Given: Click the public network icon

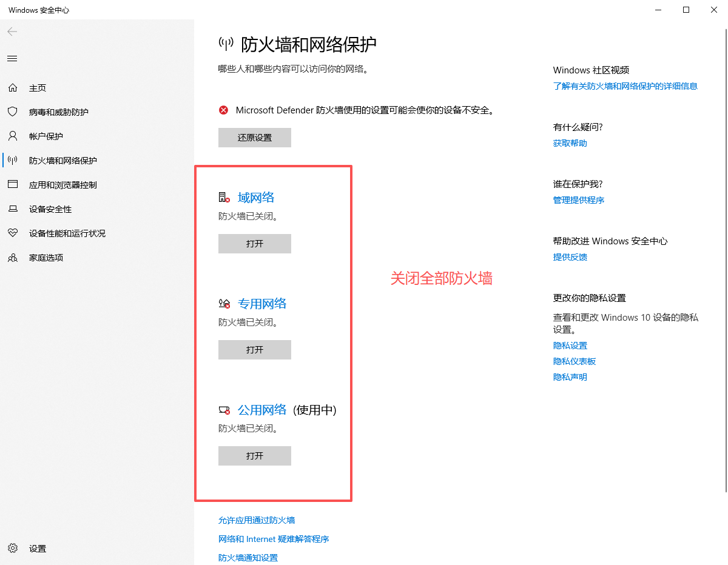Looking at the screenshot, I should click(x=224, y=410).
